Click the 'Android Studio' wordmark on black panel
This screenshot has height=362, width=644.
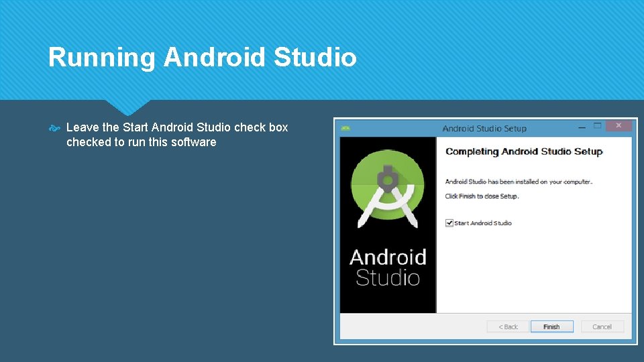[388, 267]
